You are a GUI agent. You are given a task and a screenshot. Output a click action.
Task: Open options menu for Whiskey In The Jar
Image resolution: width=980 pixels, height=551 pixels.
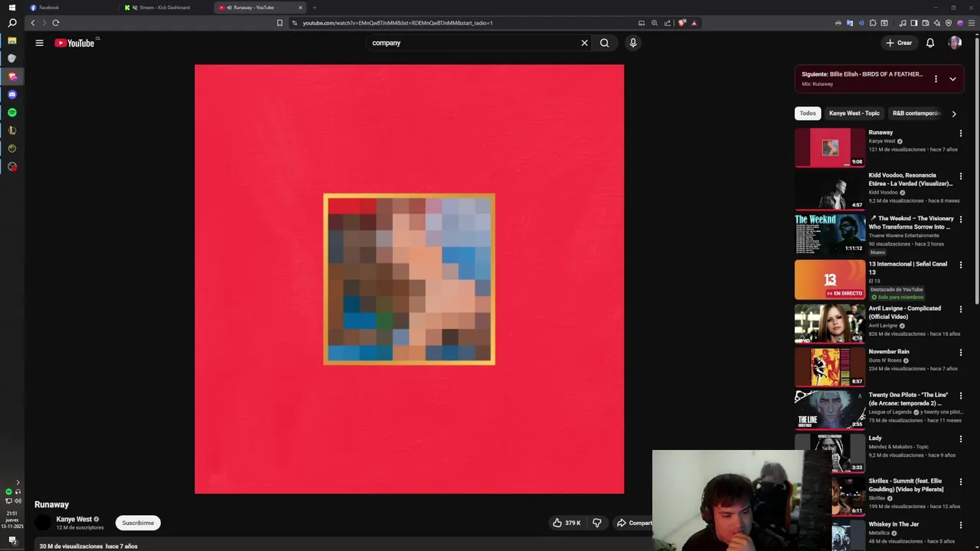point(961,525)
